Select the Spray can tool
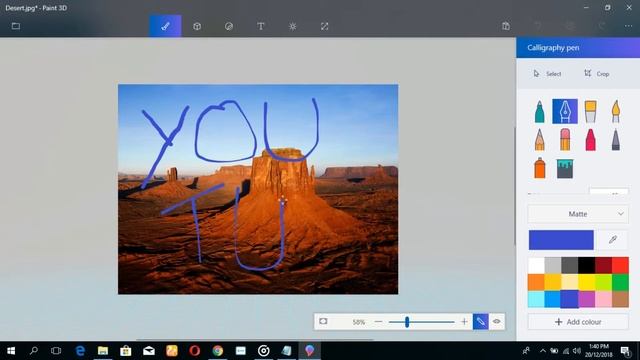The height and width of the screenshot is (360, 640). pos(540,168)
